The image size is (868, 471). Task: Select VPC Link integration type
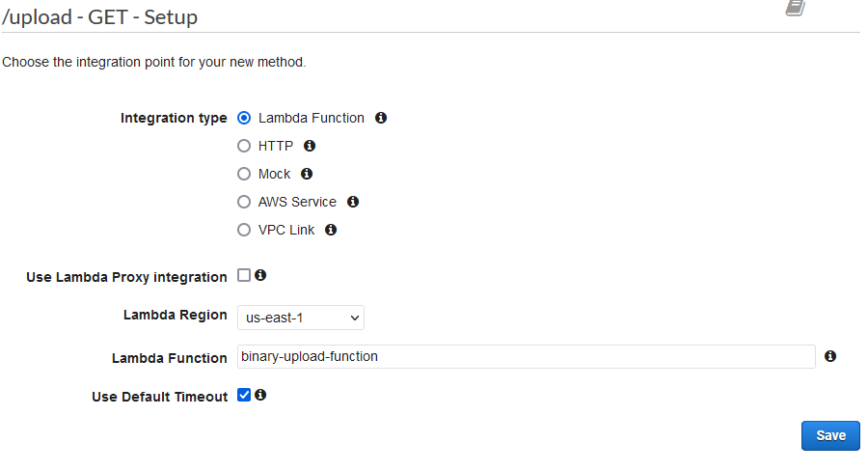coord(244,230)
